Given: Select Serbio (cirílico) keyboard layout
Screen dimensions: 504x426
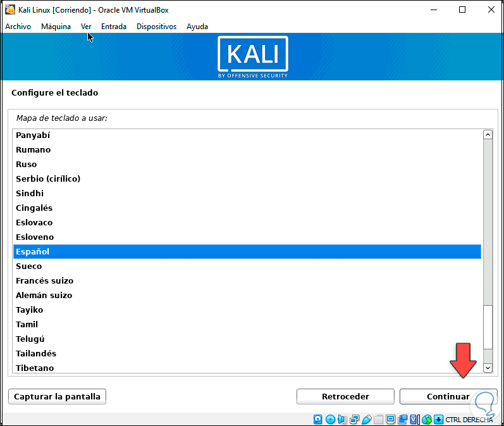Looking at the screenshot, I should [x=247, y=179].
